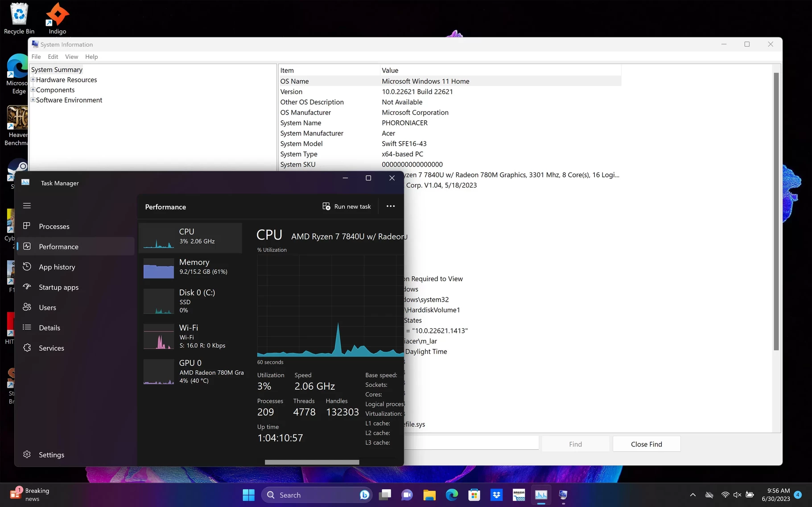Open the Processes page in Task Manager
812x507 pixels.
click(x=76, y=226)
